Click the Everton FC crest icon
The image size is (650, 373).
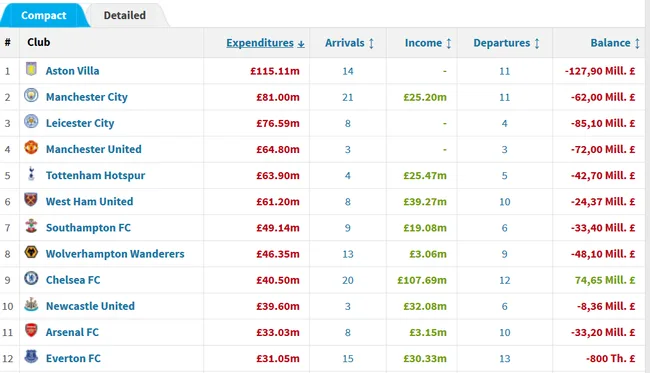(31, 356)
